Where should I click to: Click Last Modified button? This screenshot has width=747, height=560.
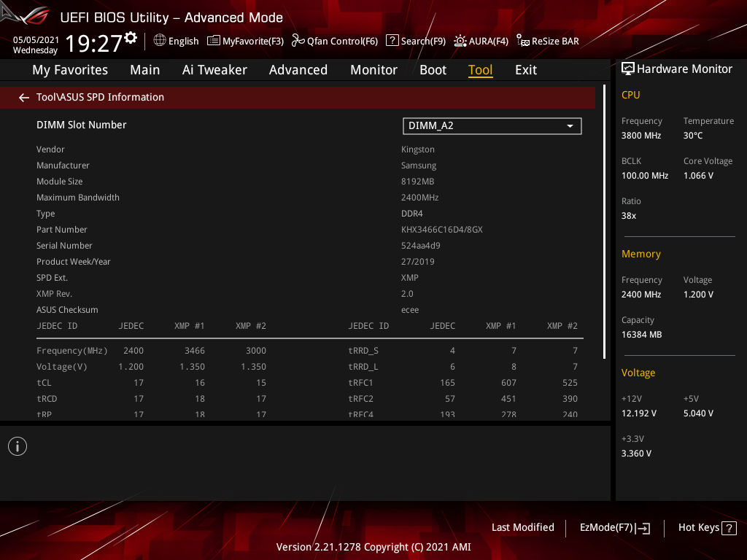pyautogui.click(x=522, y=528)
